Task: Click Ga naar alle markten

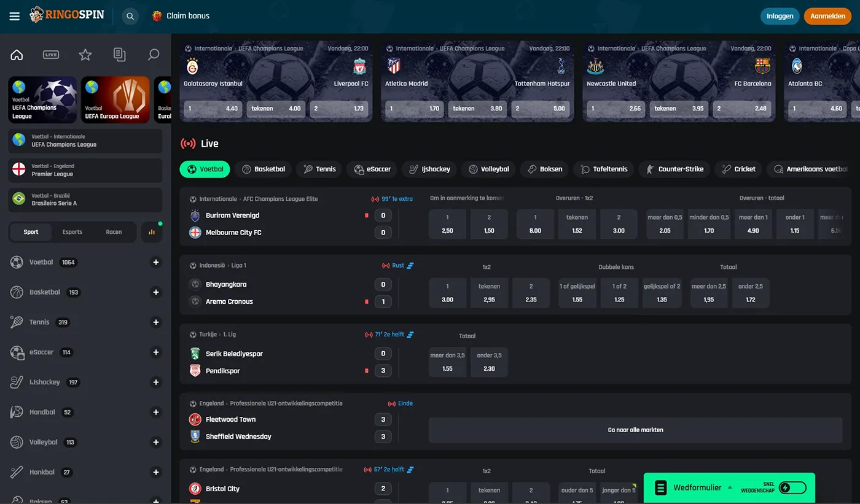Action: point(635,430)
